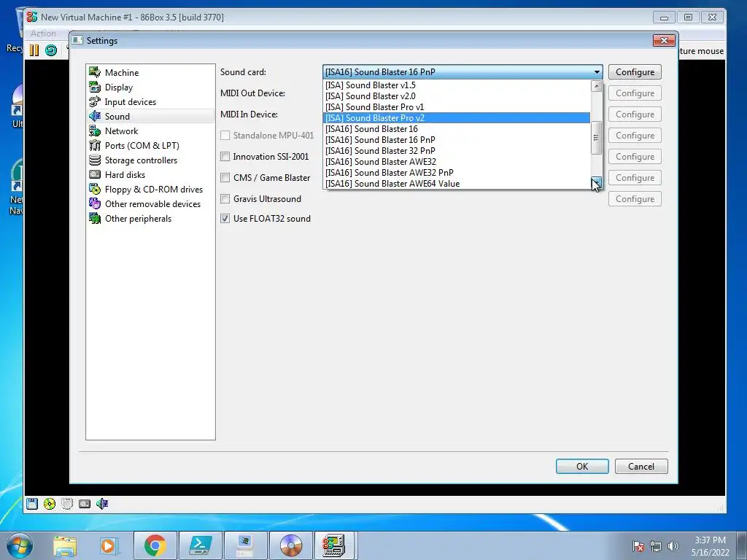Choose [ISA] Sound Blaster v2.0
Viewport: 747px width, 560px height.
pos(457,96)
